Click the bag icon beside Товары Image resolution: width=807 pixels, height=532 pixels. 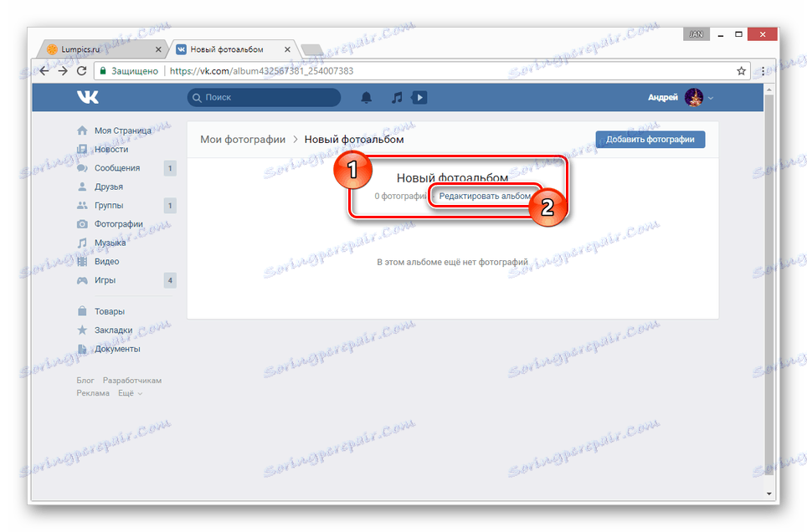tap(82, 311)
